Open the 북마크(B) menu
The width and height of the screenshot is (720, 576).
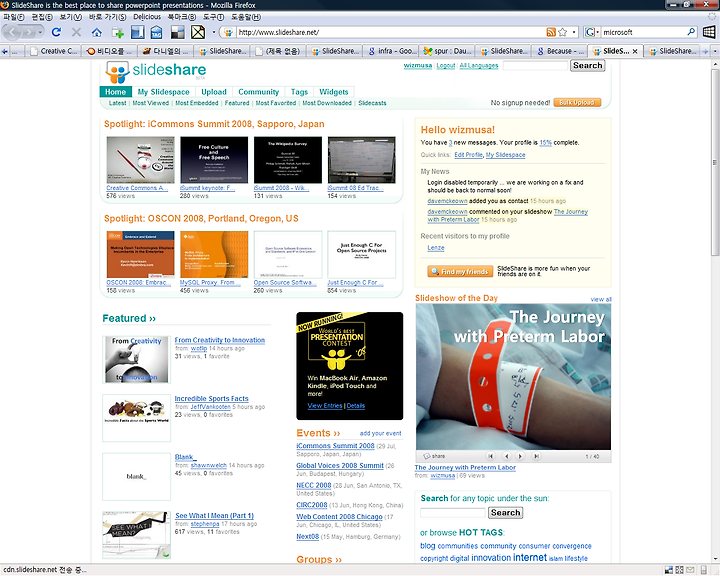tap(181, 17)
